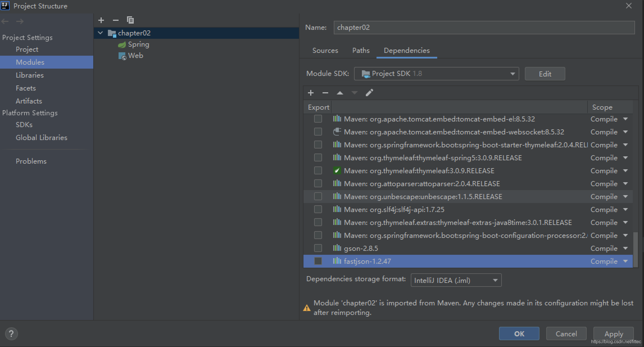Click the IntelliJ IDEA logo in the title bar
Viewport: 644px width, 347px height.
coord(5,5)
